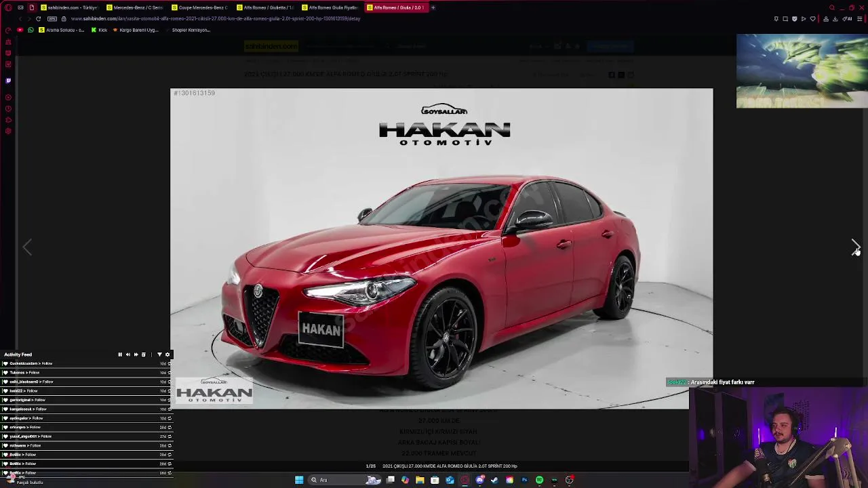Select the gentoriginal Follow row

click(87, 400)
